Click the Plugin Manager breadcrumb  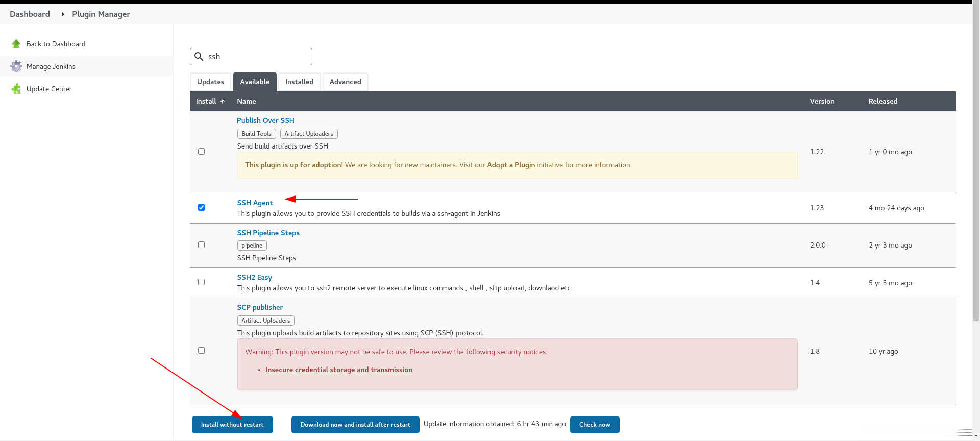click(101, 14)
